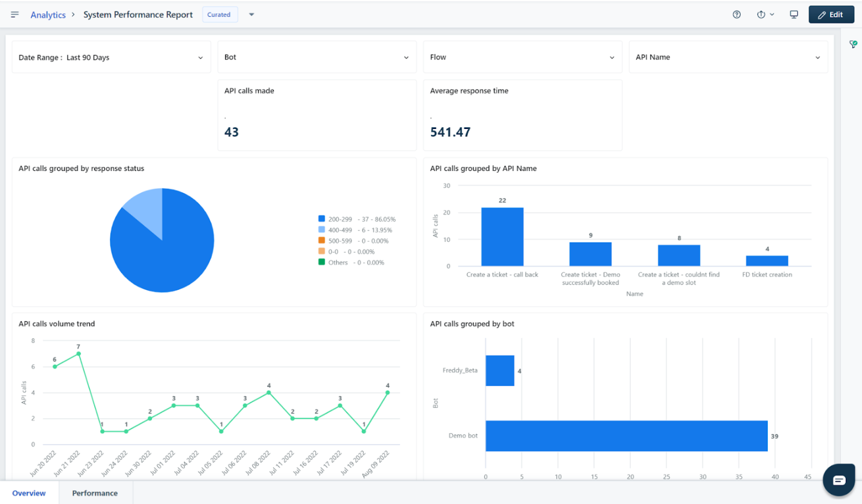Click the couldnt find a demo slot bar

(679, 256)
